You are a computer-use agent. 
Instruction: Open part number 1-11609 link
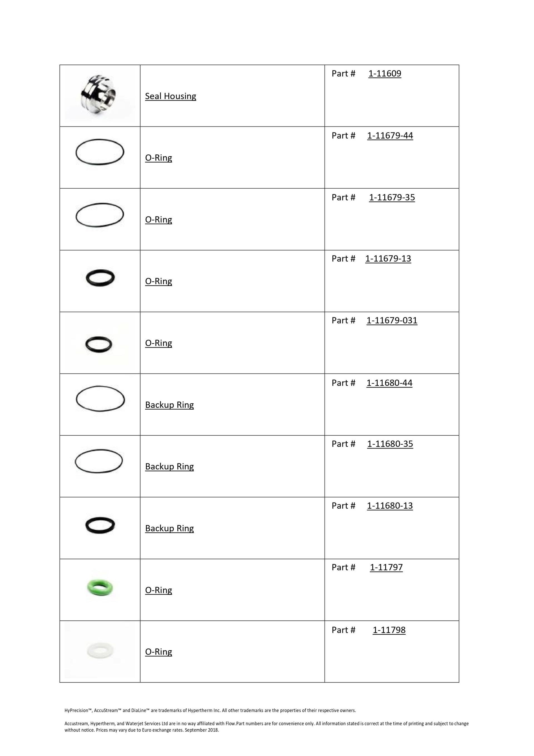tap(385, 73)
